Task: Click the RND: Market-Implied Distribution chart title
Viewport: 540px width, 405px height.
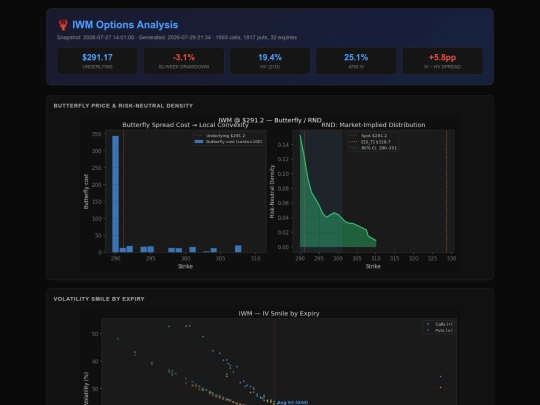Action: click(x=373, y=125)
